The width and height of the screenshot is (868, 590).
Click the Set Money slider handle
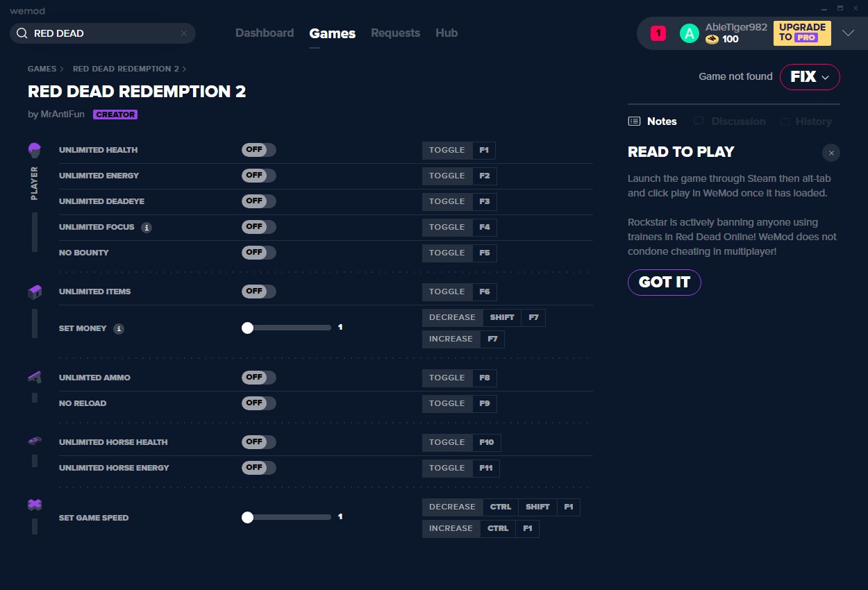[x=247, y=328]
